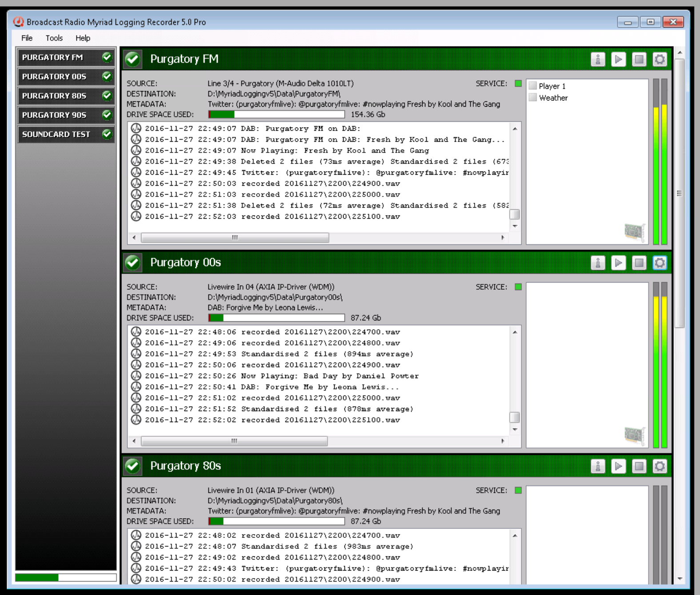Stop the Purgatory 80s recorder
Screen dimensions: 700x595
[639, 466]
